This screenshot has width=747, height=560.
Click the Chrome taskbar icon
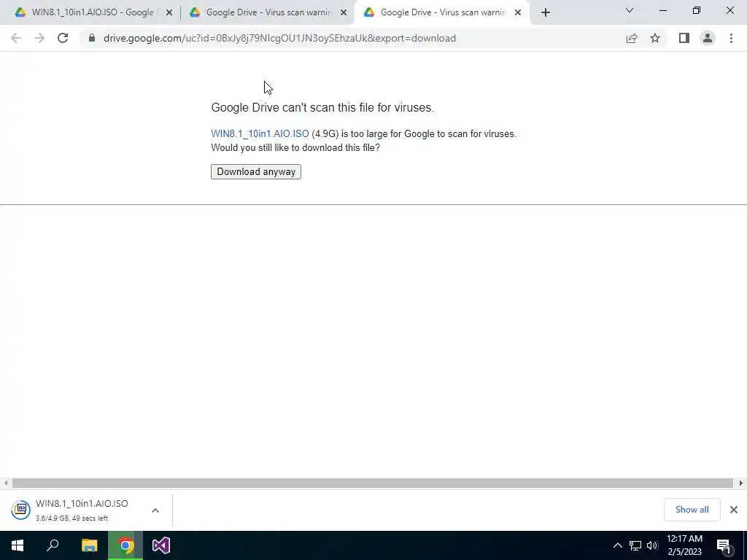(x=125, y=545)
